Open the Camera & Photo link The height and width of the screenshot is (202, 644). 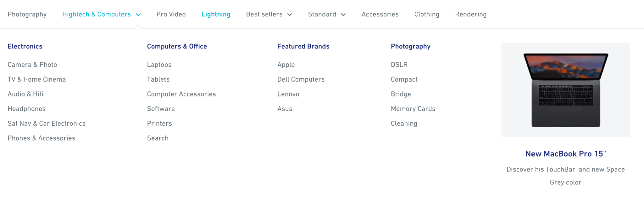[x=32, y=65]
